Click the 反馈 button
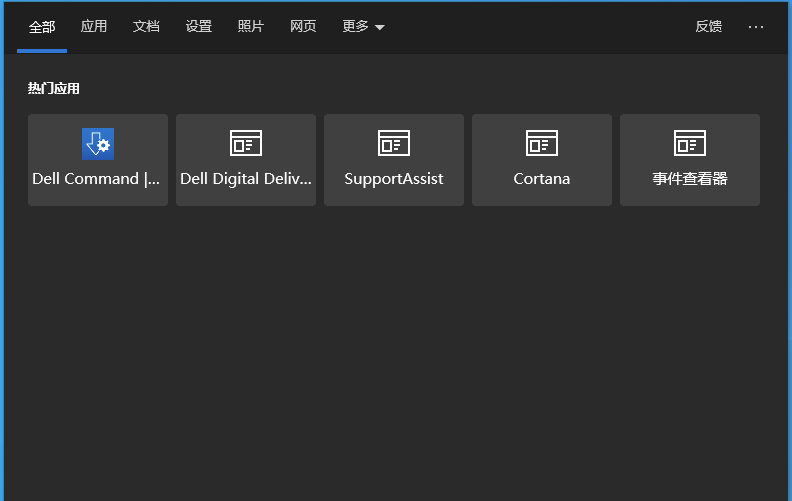792x501 pixels. point(709,26)
